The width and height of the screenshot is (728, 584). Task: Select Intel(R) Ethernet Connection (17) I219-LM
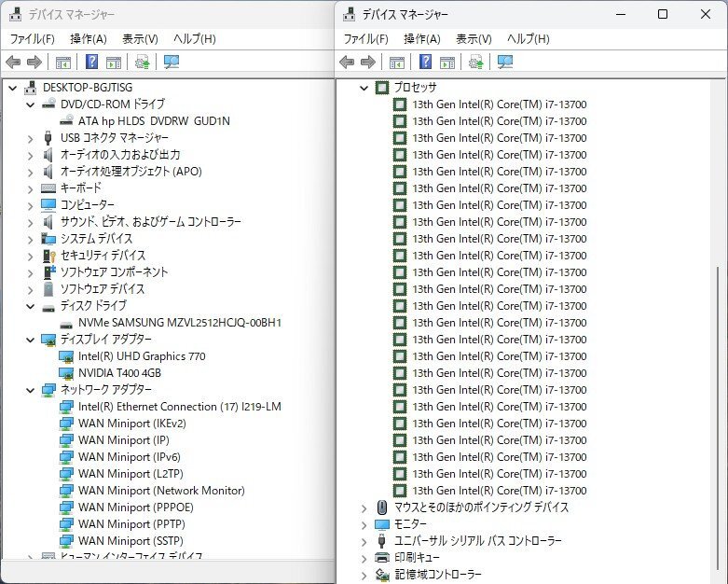[x=180, y=407]
